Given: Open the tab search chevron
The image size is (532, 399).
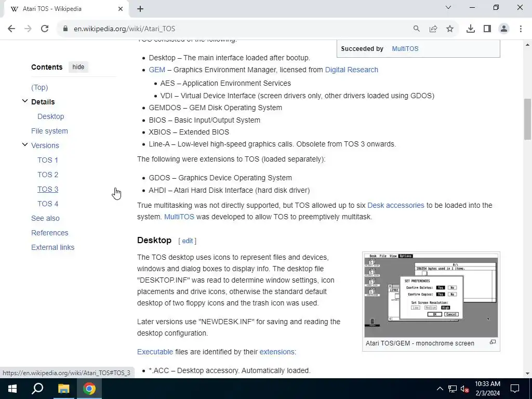Looking at the screenshot, I should click(x=448, y=7).
